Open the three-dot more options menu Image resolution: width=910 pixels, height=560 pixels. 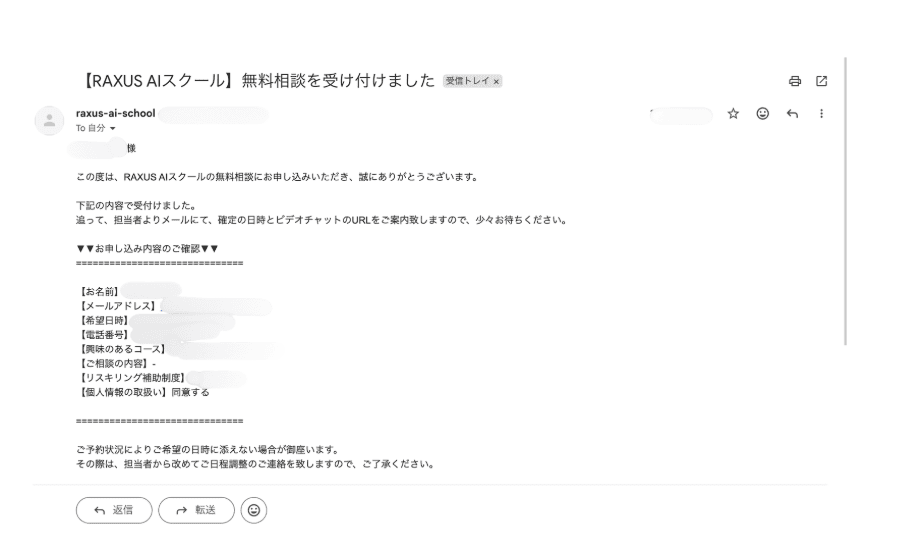click(821, 114)
